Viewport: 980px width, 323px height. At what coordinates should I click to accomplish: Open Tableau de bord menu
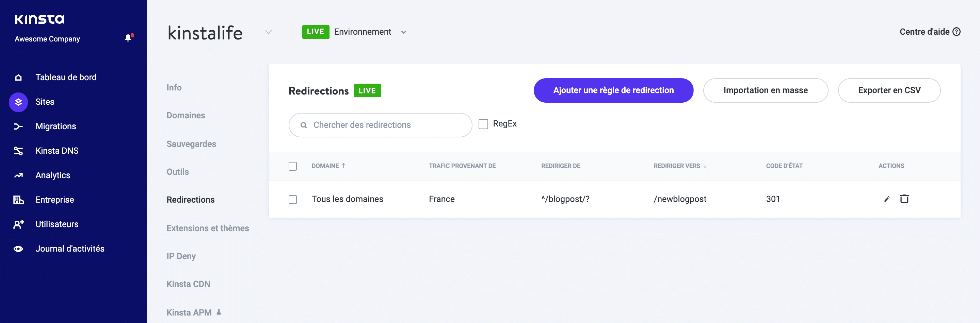[x=66, y=78]
